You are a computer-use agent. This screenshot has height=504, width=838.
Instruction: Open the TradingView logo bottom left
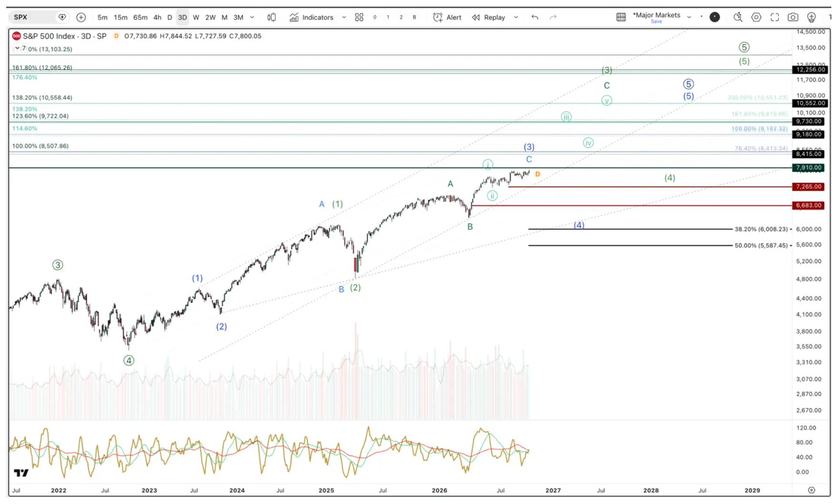coord(21,473)
